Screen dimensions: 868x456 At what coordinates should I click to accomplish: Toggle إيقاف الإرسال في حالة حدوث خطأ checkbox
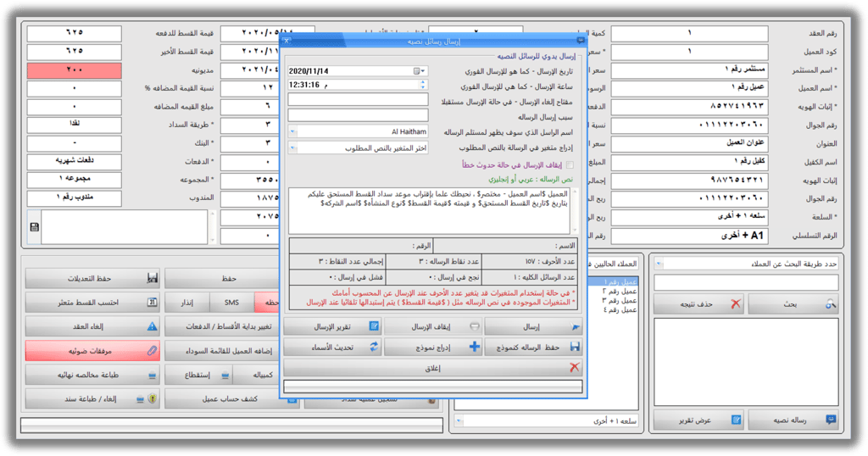pyautogui.click(x=570, y=165)
